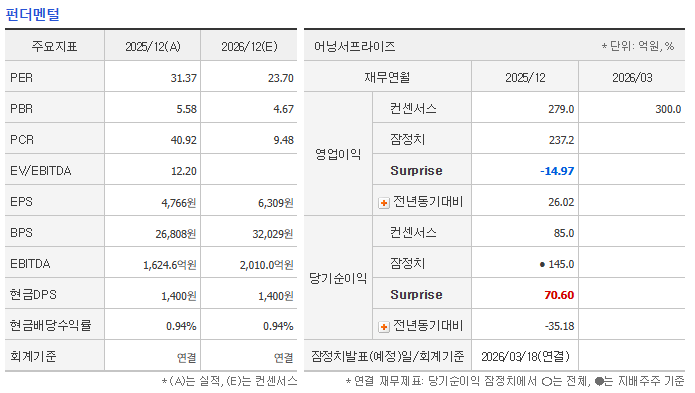Click EBITDA value 1,624.6억원
The image size is (695, 393).
(x=169, y=265)
